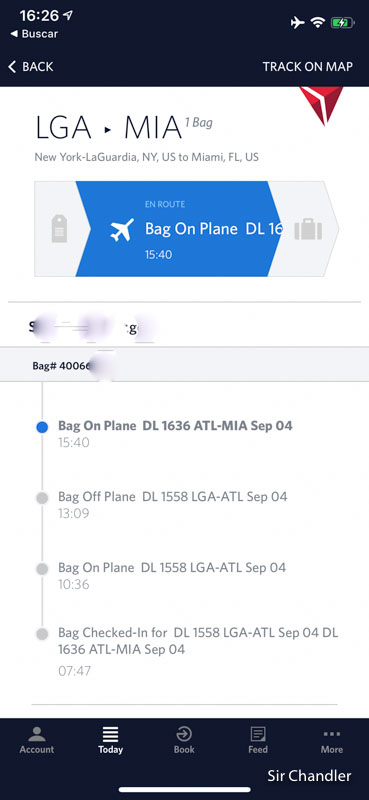Switch to the Today tab
Viewport: 369px width, 800px height.
coord(110,740)
